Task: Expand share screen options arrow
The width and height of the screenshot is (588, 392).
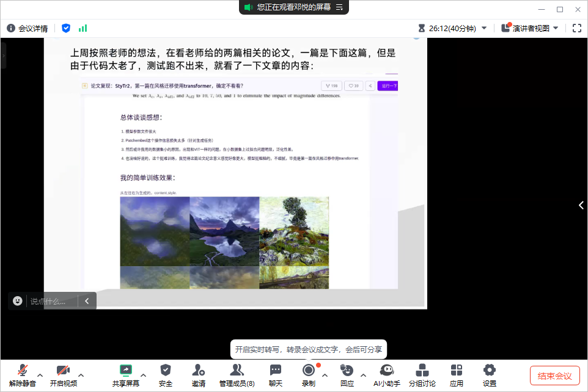Action: [143, 375]
